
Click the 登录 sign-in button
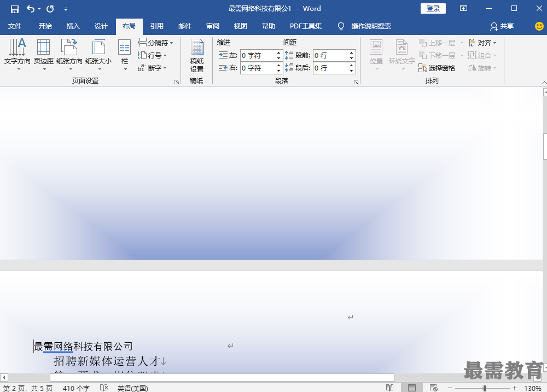tap(433, 8)
